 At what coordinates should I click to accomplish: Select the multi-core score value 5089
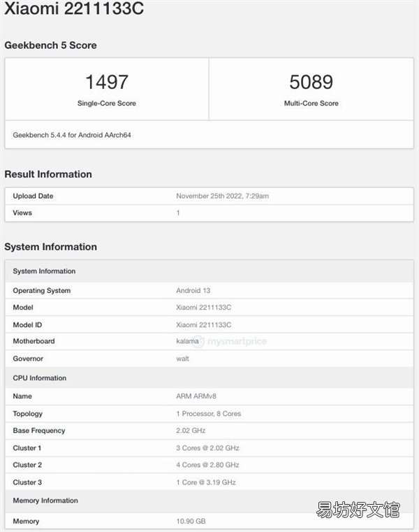coord(311,82)
